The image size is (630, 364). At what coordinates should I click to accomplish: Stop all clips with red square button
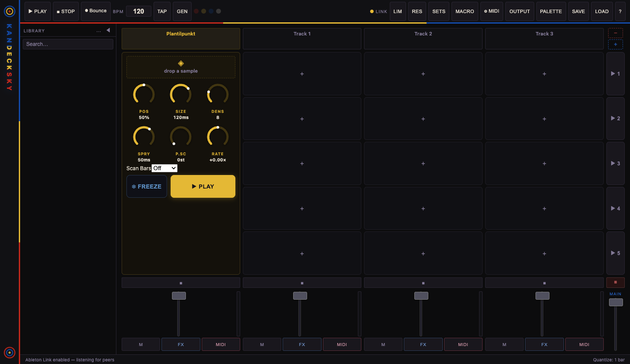pos(616,283)
